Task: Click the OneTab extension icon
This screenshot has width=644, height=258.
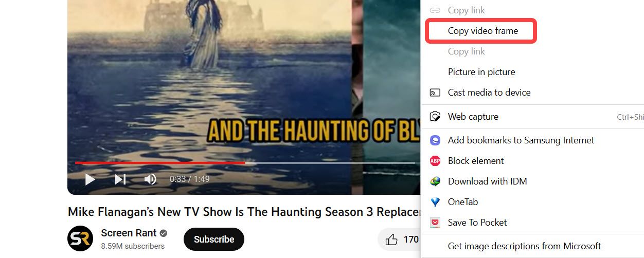Action: pyautogui.click(x=435, y=202)
